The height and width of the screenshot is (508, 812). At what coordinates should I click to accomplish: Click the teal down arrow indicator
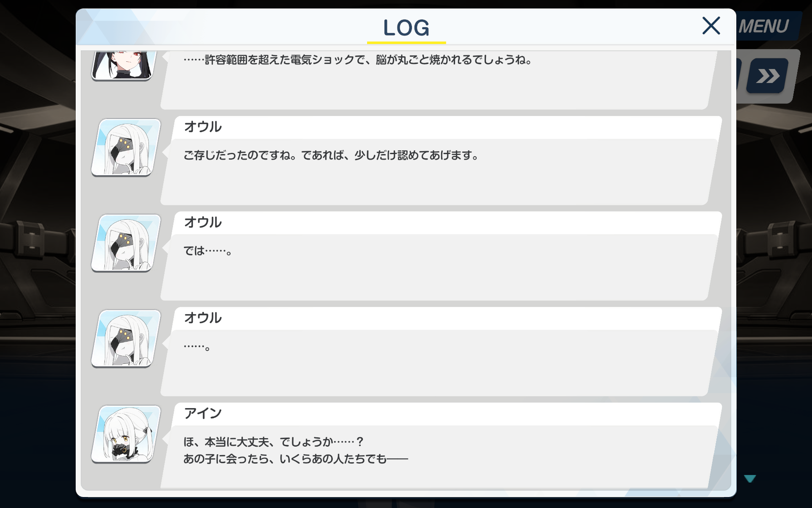tap(750, 479)
